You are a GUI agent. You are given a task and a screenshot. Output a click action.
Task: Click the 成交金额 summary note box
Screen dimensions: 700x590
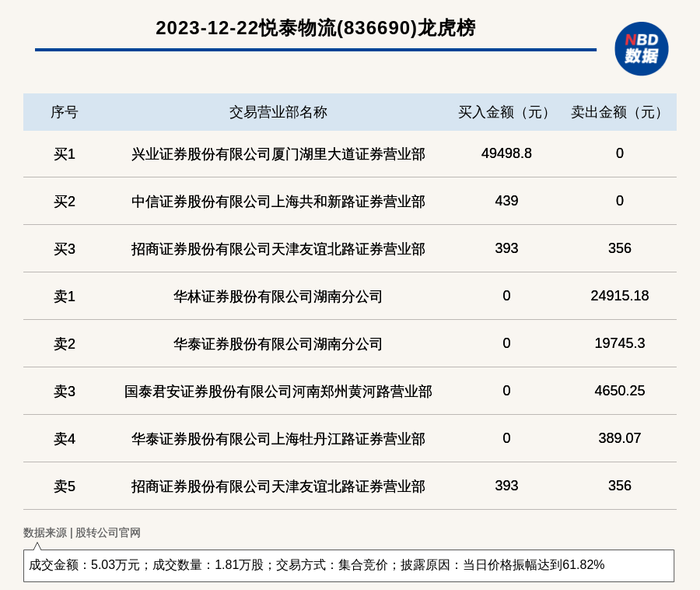pyautogui.click(x=348, y=565)
